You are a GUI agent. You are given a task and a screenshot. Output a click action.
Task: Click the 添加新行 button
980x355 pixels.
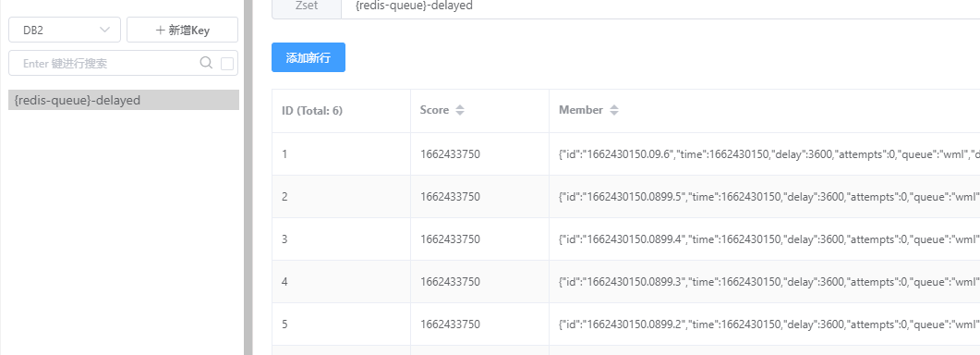309,57
